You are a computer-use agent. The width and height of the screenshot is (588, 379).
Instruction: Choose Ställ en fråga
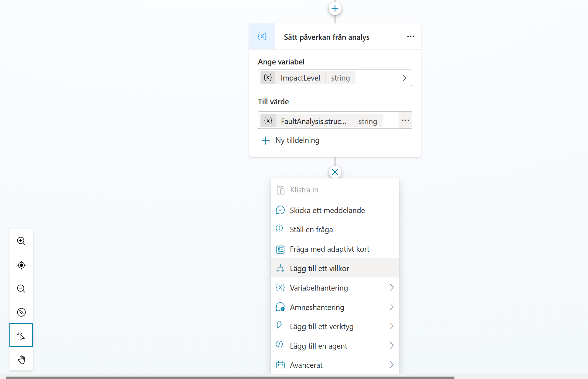[335, 229]
